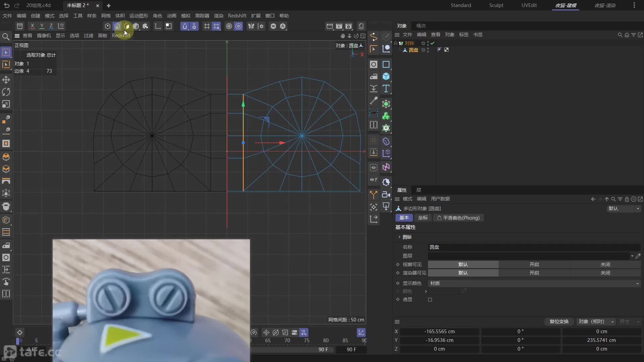The height and width of the screenshot is (362, 644).
Task: Set 视窗可见 to 开启
Action: pos(534,264)
